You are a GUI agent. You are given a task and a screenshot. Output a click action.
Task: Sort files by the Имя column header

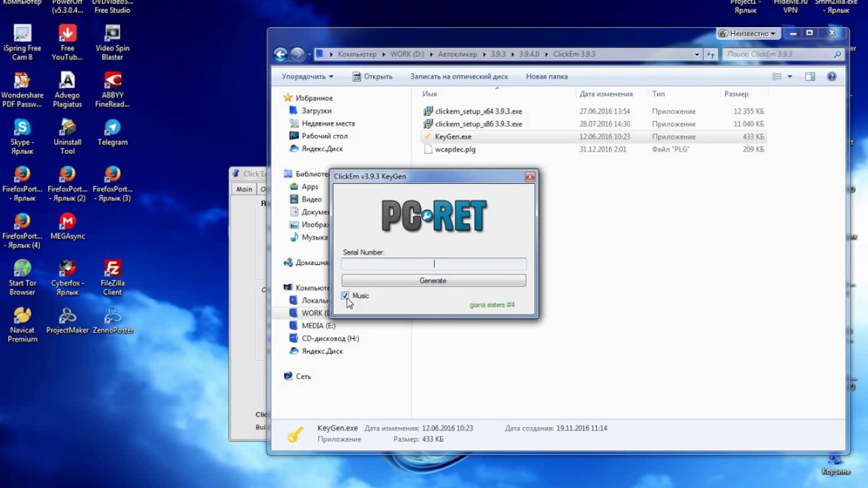[x=429, y=94]
